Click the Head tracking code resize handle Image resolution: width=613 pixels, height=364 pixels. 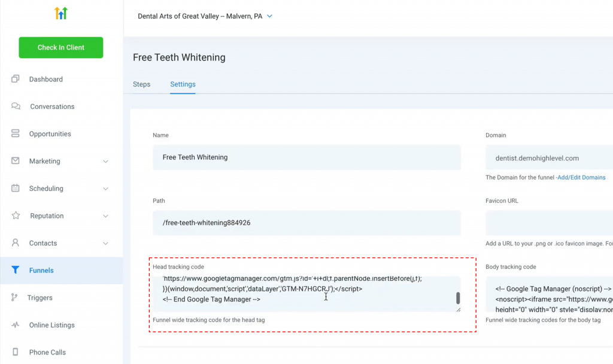(x=458, y=310)
